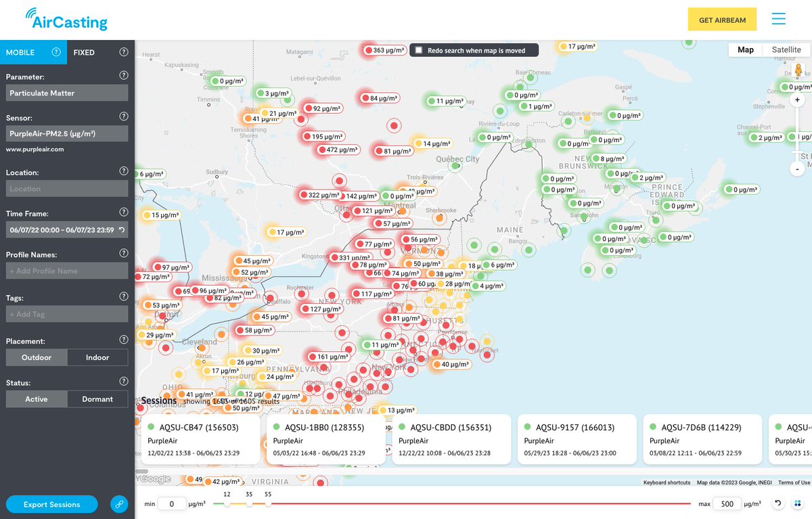Switch map to Satellite view

pos(786,49)
